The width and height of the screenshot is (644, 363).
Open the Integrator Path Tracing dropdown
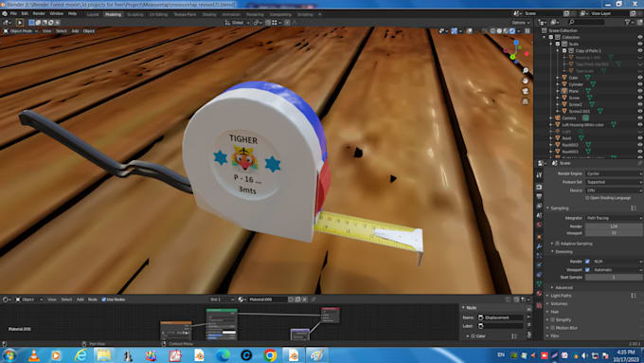(614, 218)
